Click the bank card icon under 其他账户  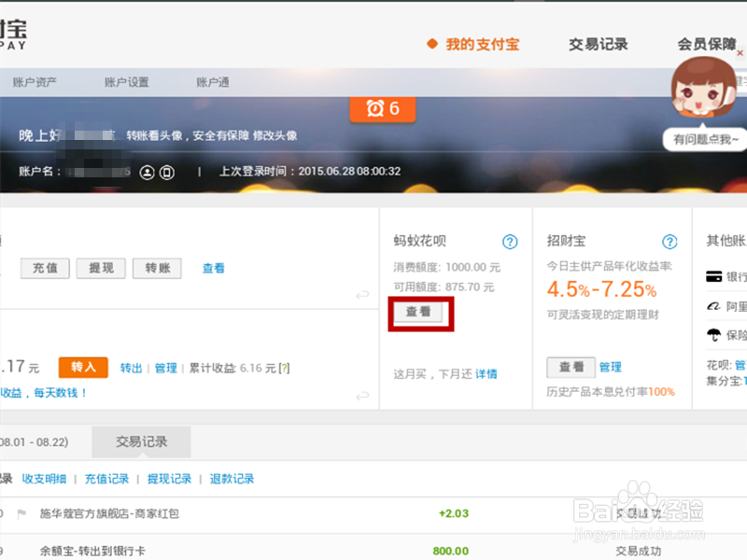point(713,276)
